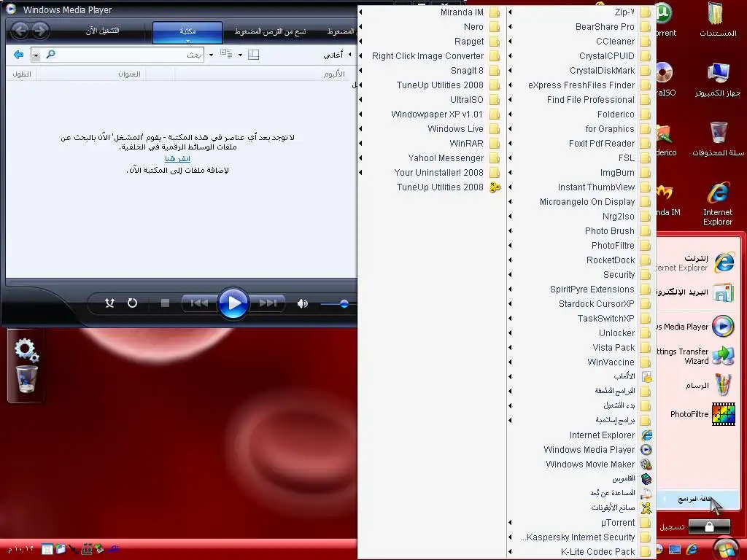Expand the CrystalCPUID submenu arrow

pyautogui.click(x=510, y=55)
